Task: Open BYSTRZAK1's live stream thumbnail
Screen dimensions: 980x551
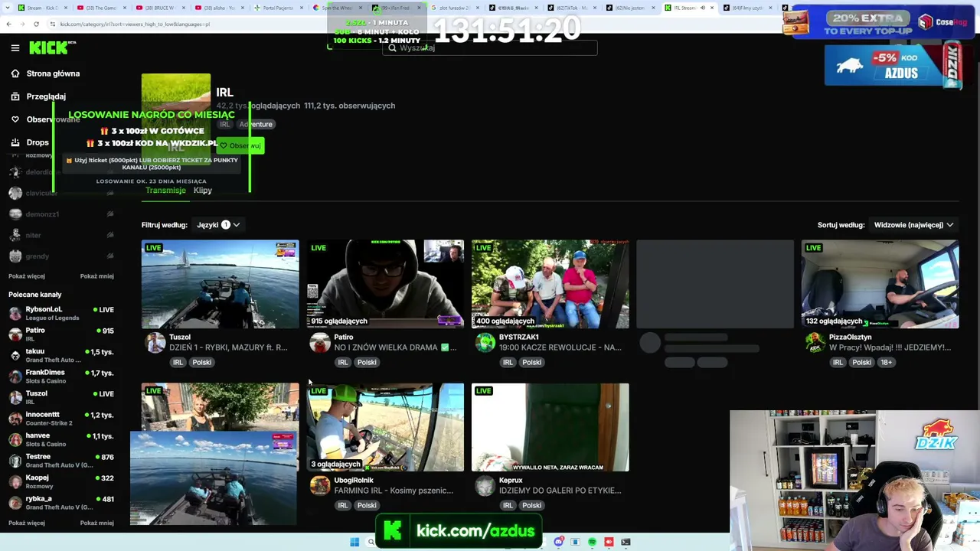Action: pyautogui.click(x=550, y=284)
